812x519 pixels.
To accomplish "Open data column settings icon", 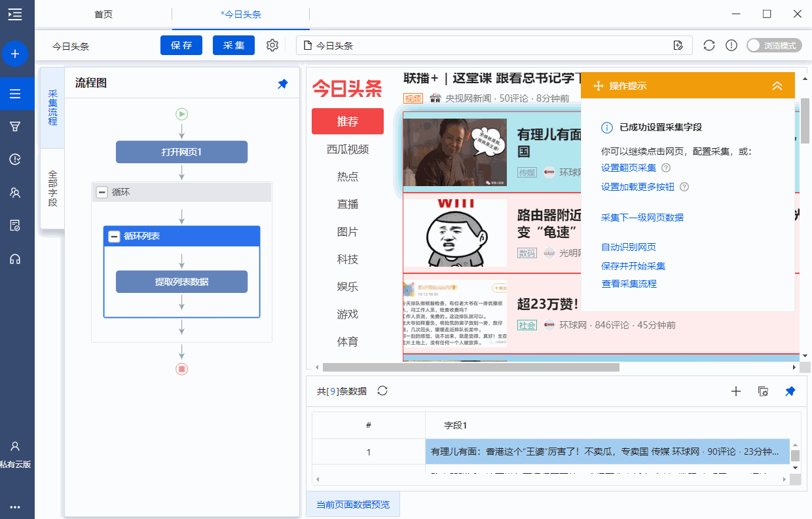I will [x=763, y=391].
